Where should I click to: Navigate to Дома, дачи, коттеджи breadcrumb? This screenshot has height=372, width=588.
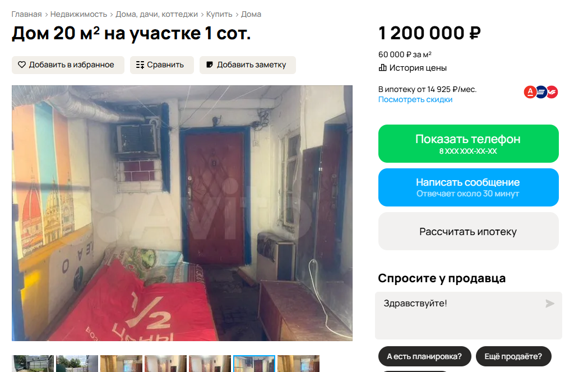click(x=156, y=14)
